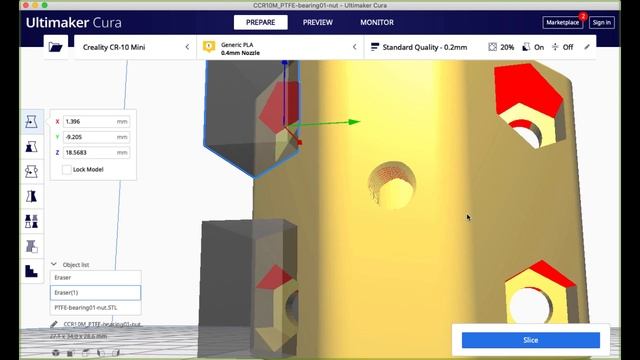The height and width of the screenshot is (360, 640).
Task: Collapse the Object list chevron
Action: 54,264
